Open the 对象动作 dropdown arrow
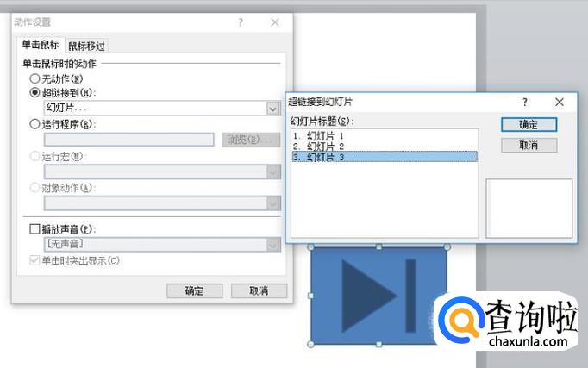 point(273,203)
